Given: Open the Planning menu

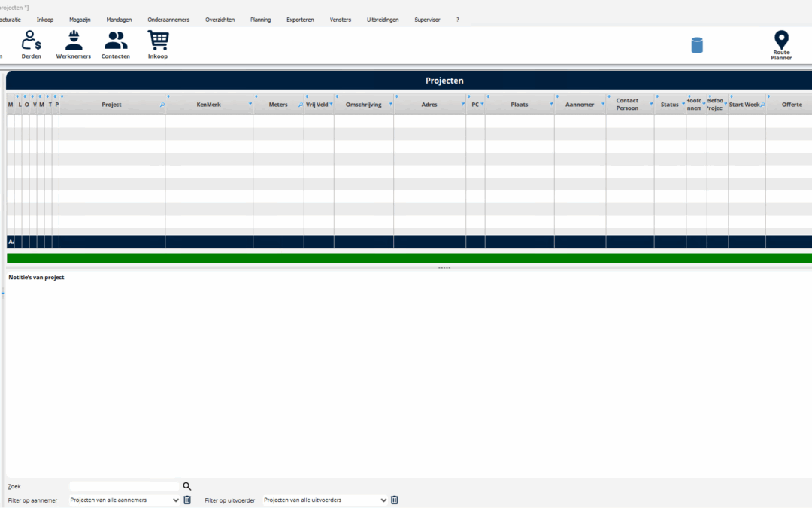Looking at the screenshot, I should 260,20.
